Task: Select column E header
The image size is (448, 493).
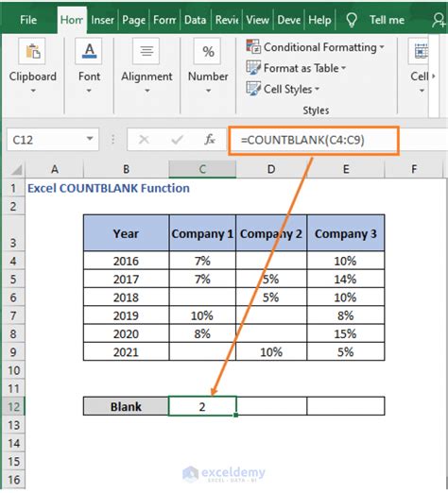Action: tap(346, 169)
